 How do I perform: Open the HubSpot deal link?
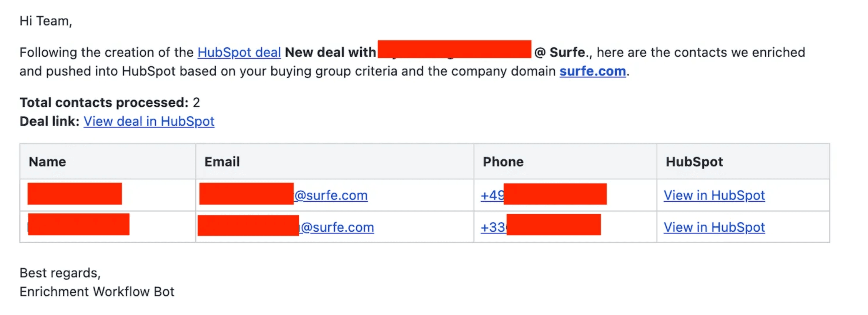coord(239,52)
